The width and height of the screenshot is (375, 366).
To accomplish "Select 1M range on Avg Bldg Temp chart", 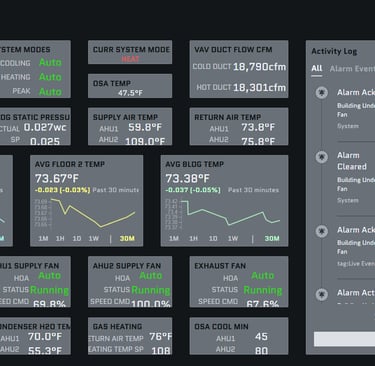I will click(174, 238).
